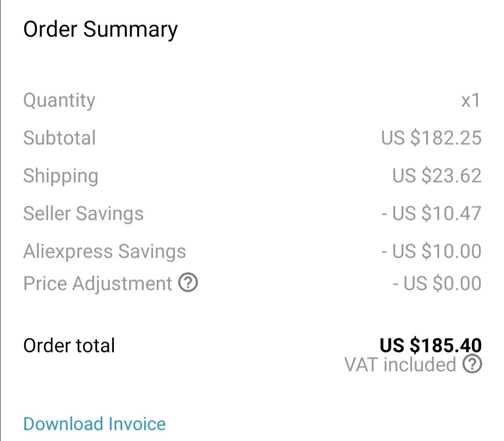This screenshot has width=504, height=441.
Task: Tap the Order total label
Action: click(x=69, y=345)
